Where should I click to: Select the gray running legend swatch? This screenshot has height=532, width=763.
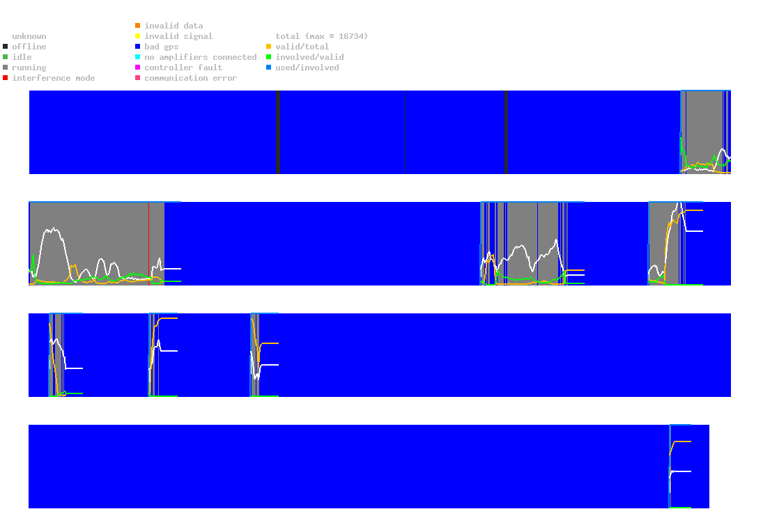coord(6,68)
